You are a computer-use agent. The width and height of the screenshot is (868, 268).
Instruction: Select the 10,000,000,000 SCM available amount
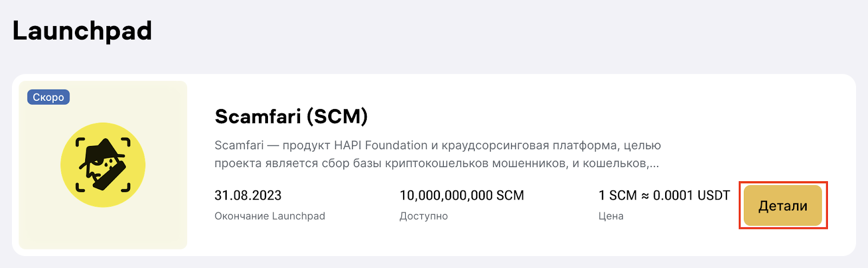[x=462, y=195]
